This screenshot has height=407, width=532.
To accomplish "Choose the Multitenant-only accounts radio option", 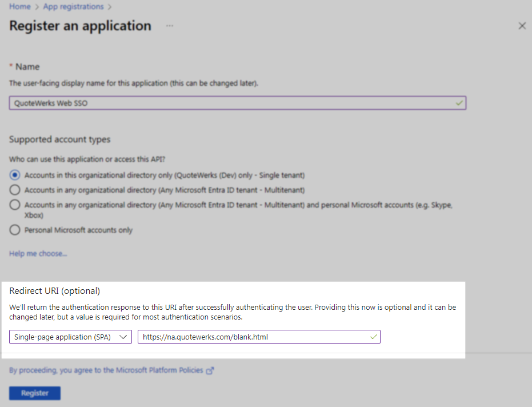I will (x=15, y=190).
